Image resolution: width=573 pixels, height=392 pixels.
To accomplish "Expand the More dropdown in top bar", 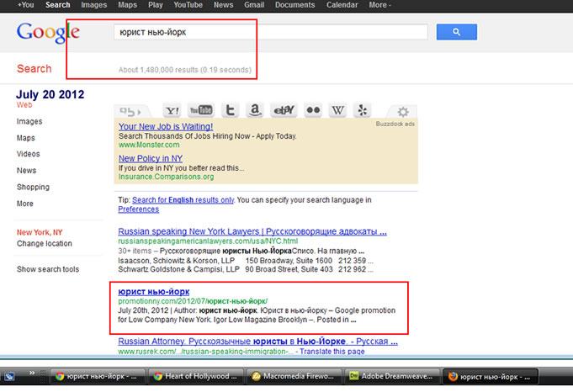I will (379, 5).
